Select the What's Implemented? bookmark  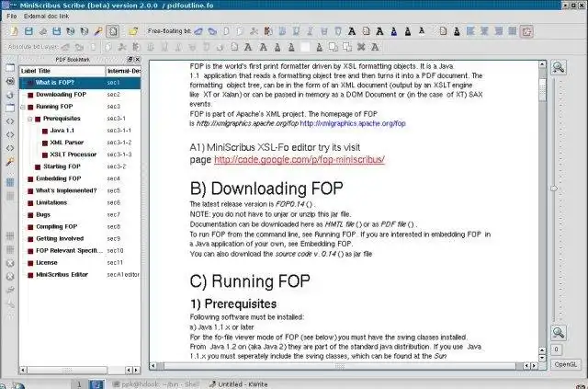pos(66,190)
